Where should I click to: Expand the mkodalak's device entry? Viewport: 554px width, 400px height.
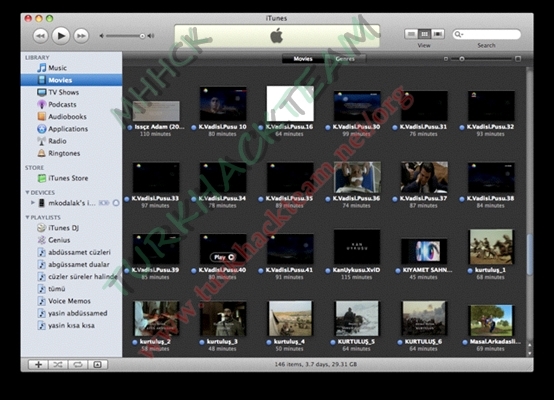(x=33, y=202)
